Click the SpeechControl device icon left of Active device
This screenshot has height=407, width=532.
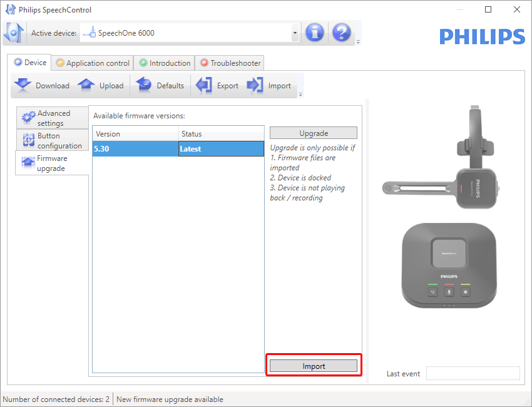pos(14,33)
